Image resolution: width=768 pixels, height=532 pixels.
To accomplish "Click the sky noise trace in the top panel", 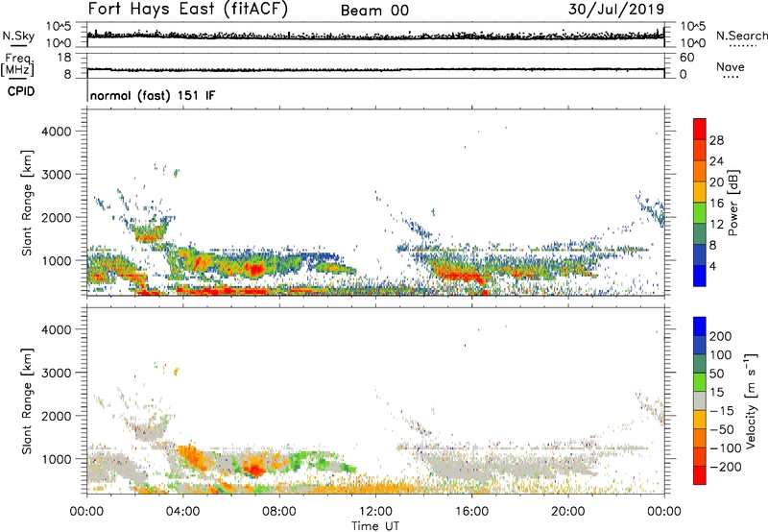I will (x=375, y=36).
